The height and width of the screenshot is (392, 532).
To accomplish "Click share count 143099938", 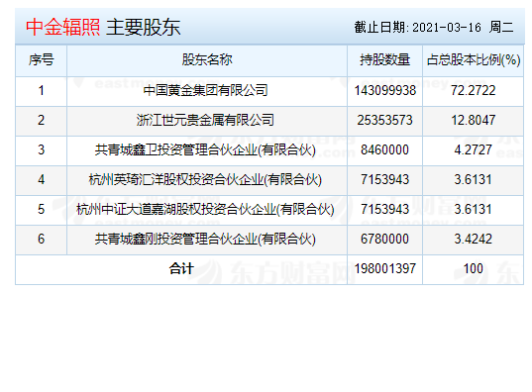I will coord(385,90).
